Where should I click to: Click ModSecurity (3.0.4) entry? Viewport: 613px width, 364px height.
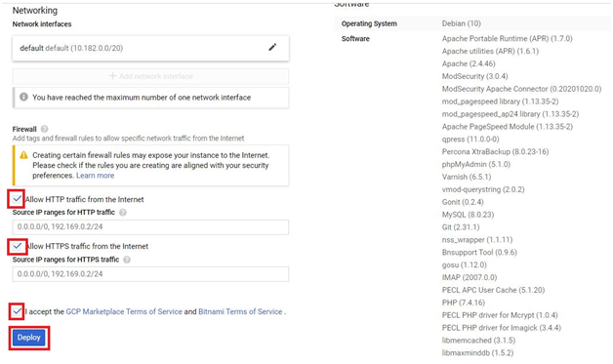click(x=475, y=76)
